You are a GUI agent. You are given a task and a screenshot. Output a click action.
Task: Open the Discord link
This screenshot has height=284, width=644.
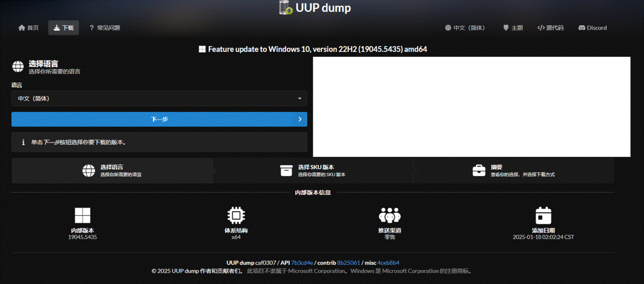[x=592, y=28]
